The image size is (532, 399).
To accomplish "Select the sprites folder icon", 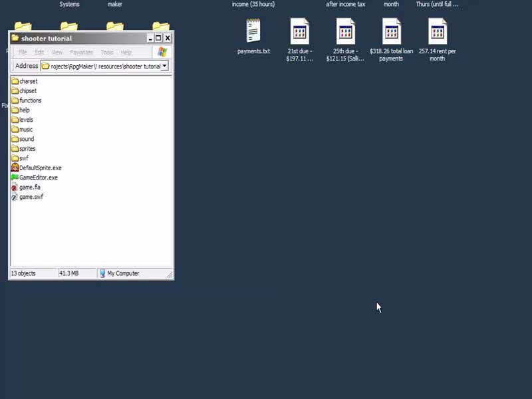I will (x=15, y=149).
